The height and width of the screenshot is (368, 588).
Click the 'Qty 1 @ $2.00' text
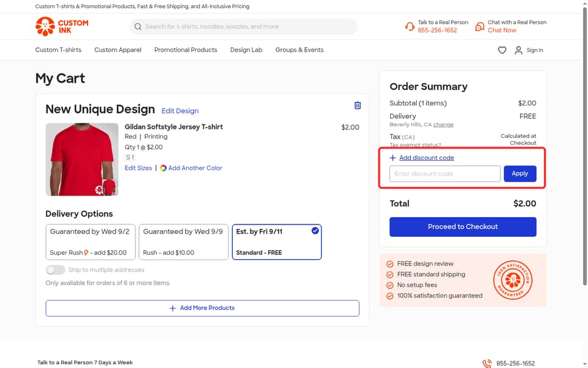(143, 147)
